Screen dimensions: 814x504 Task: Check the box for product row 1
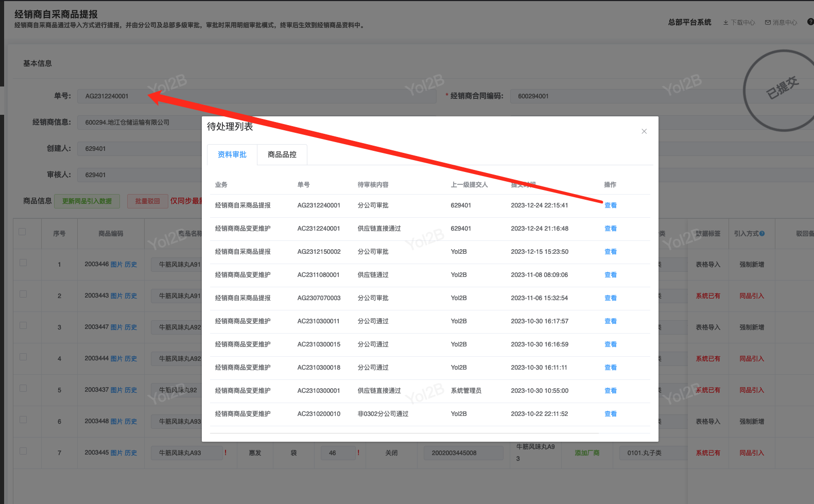23,263
